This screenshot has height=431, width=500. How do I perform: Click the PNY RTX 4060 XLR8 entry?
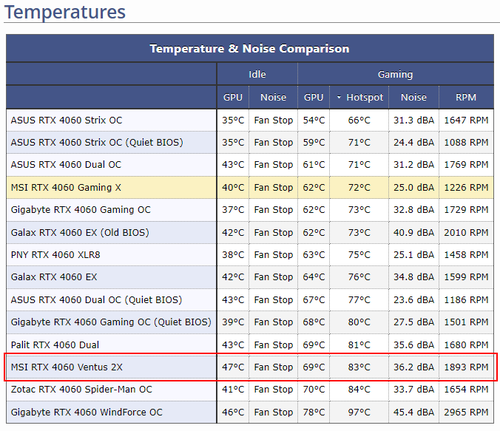pos(55,255)
